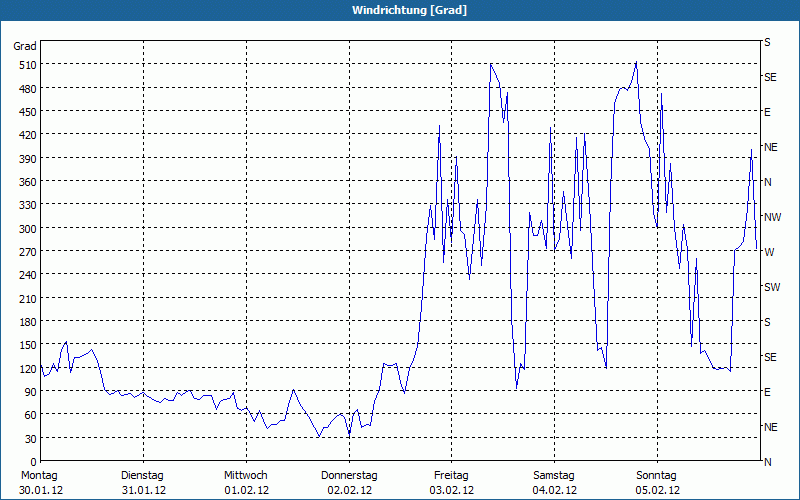800x500 pixels.
Task: Click the topmost S compass label
Action: pos(767,43)
